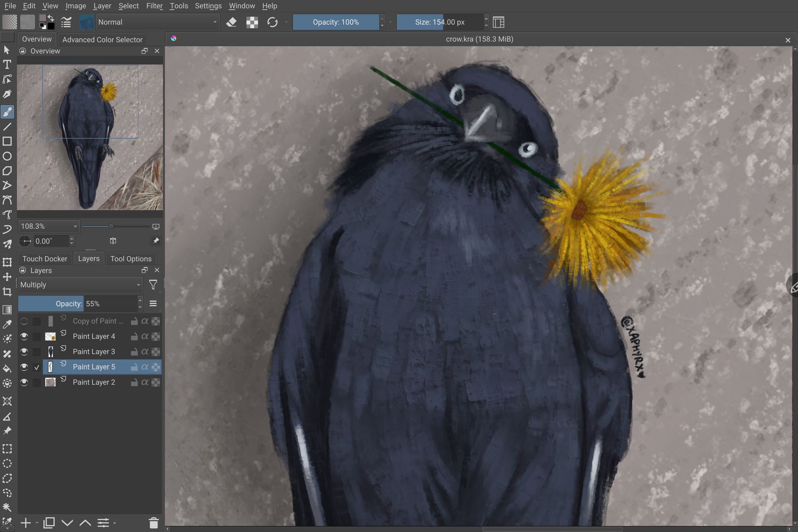Screen dimensions: 798x532
Task: Select the Fill bucket tool
Action: pos(7,368)
